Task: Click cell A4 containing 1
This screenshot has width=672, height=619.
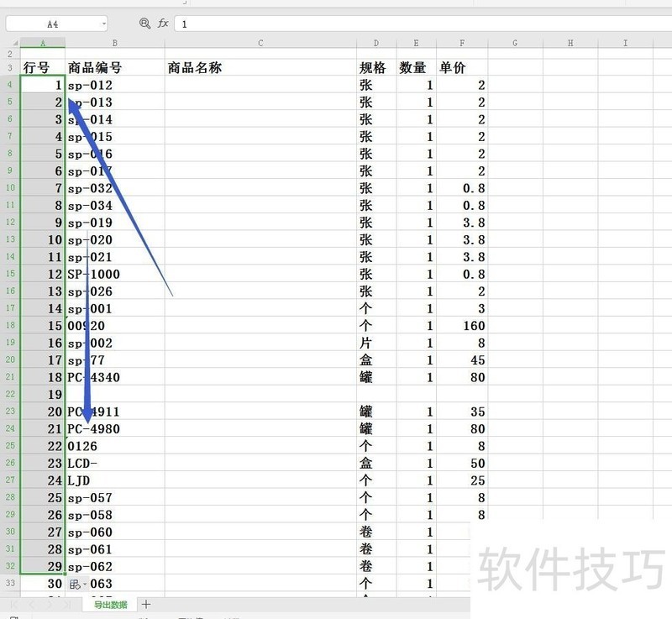Action: pyautogui.click(x=43, y=85)
